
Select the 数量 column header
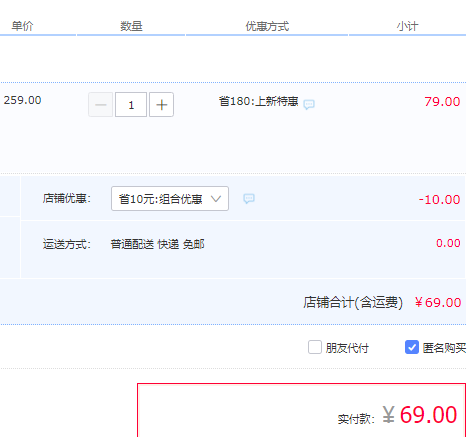131,26
